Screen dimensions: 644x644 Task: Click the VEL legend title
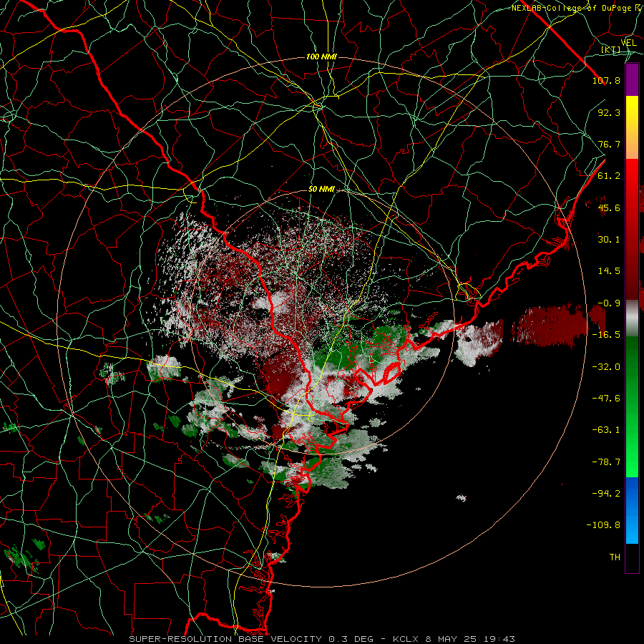tap(629, 43)
